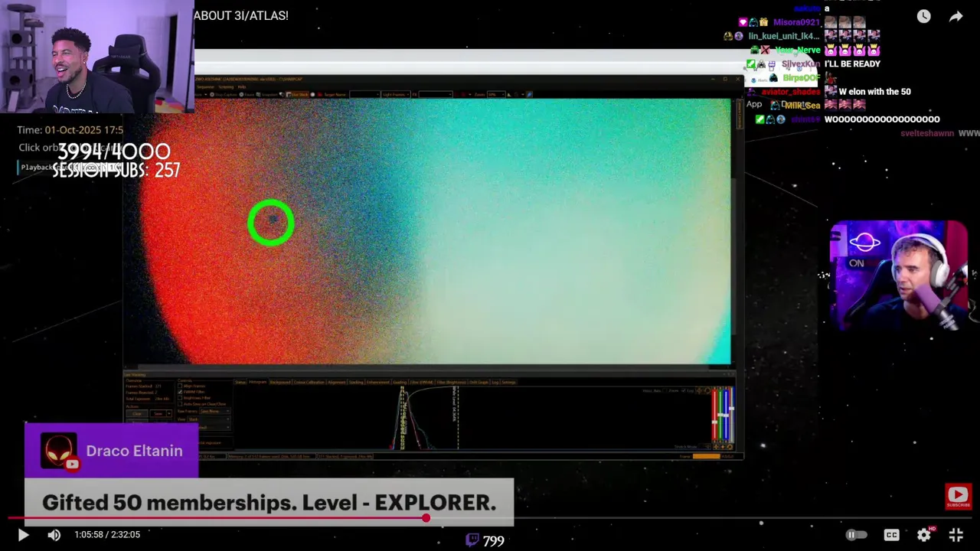Viewport: 980px width, 551px height.
Task: Toggle the autoplay switch in player controls
Action: point(857,535)
